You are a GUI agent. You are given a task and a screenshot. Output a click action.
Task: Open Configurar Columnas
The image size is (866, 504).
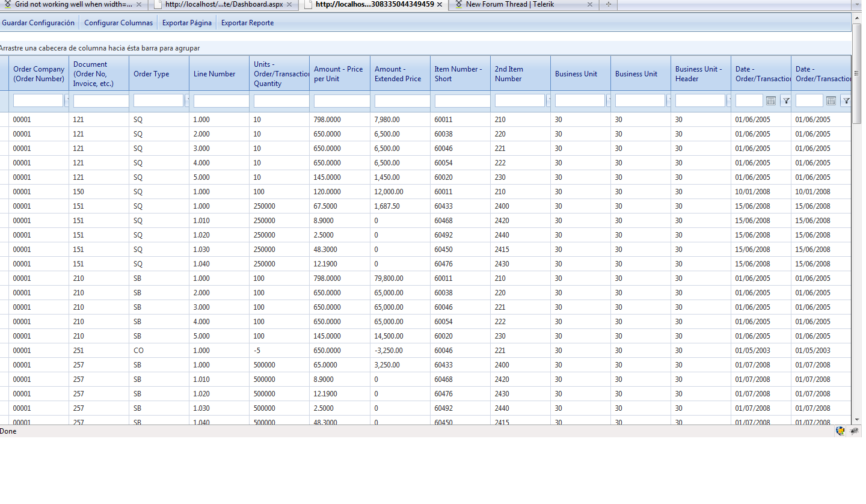coord(118,23)
